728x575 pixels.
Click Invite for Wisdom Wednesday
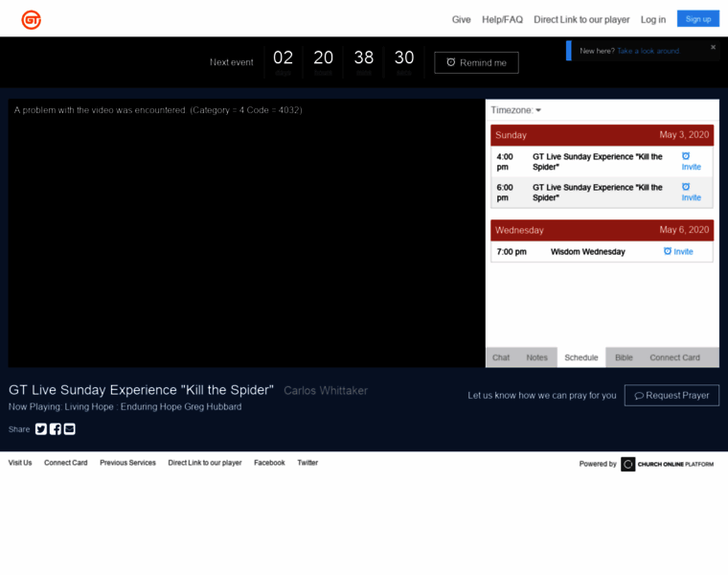point(683,252)
